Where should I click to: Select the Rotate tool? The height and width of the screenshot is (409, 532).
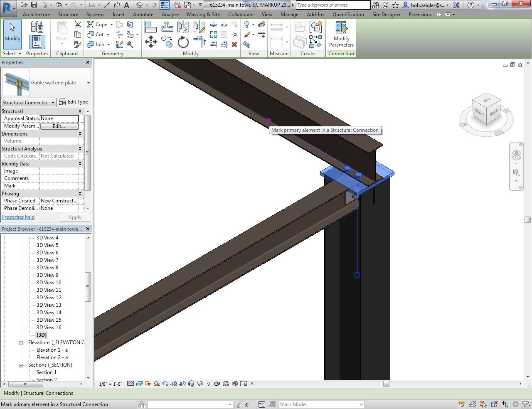tap(183, 42)
